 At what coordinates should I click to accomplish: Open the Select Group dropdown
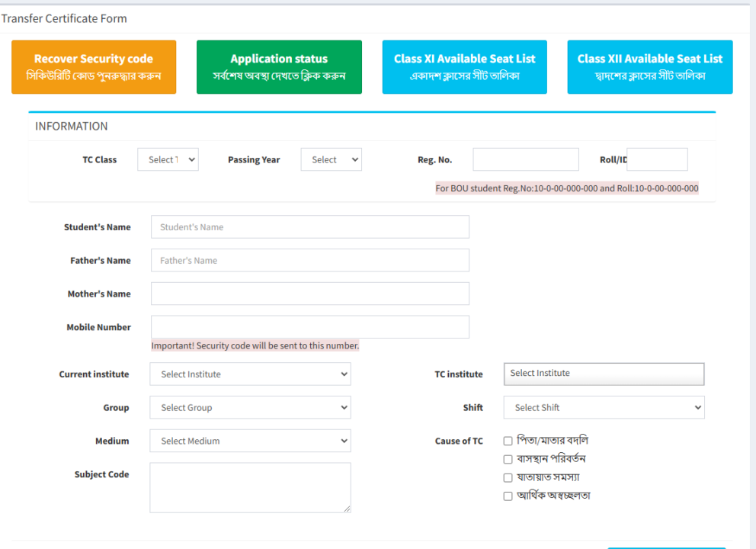click(x=250, y=408)
